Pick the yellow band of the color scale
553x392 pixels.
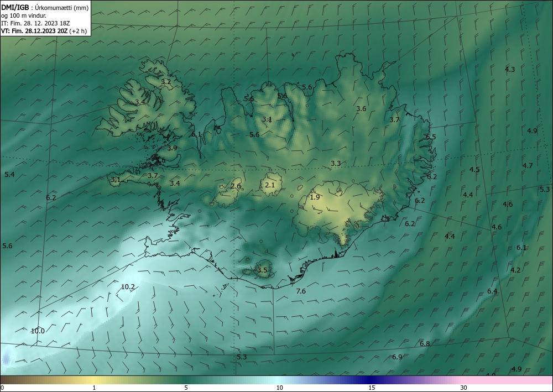(x=93, y=380)
